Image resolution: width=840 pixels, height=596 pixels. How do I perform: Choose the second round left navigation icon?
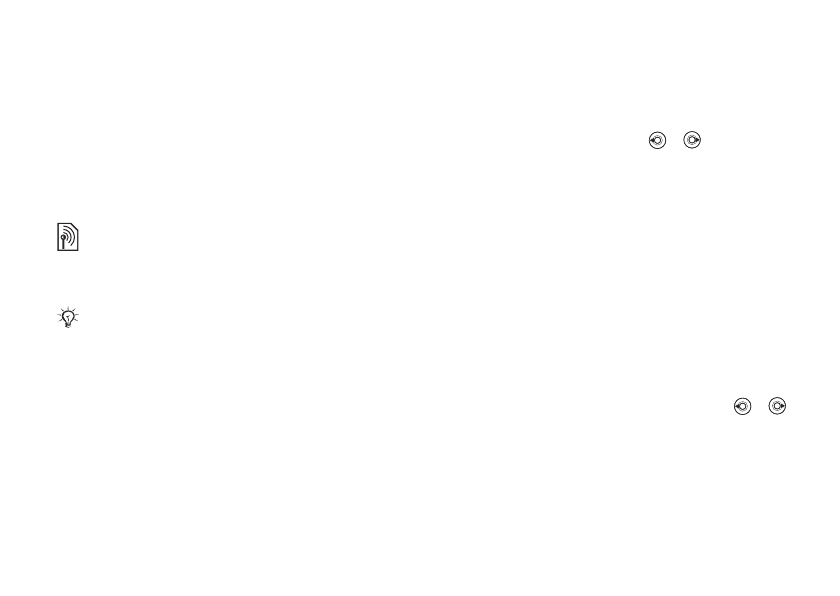pyautogui.click(x=742, y=406)
